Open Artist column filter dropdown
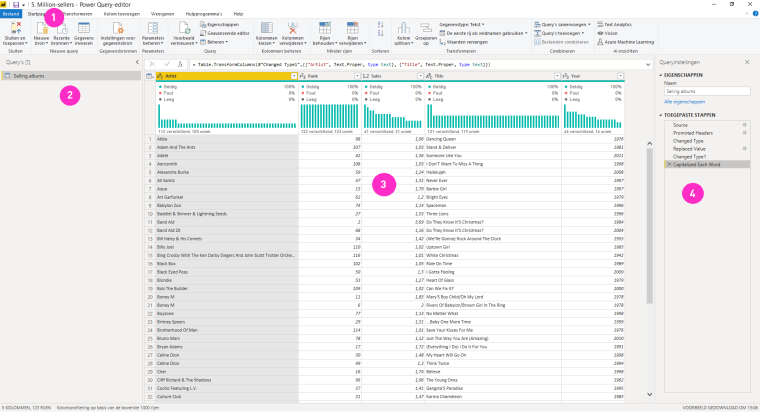The width and height of the screenshot is (760, 412). click(x=294, y=76)
